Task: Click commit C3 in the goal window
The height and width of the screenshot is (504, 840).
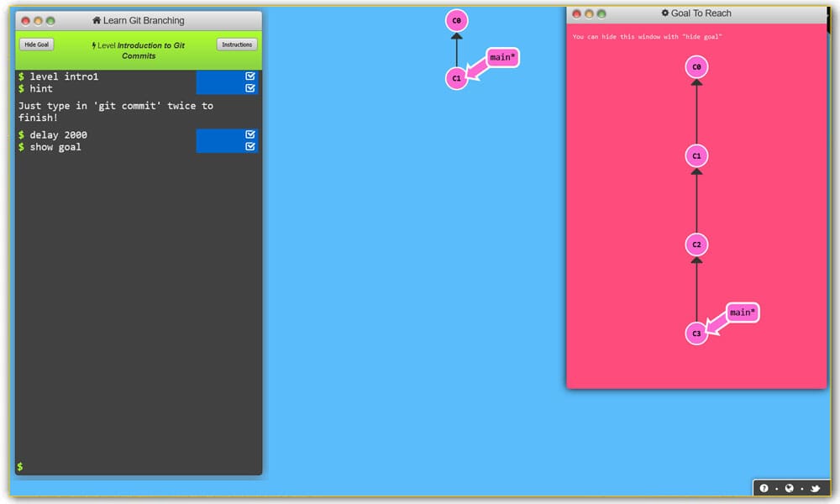Action: 696,333
